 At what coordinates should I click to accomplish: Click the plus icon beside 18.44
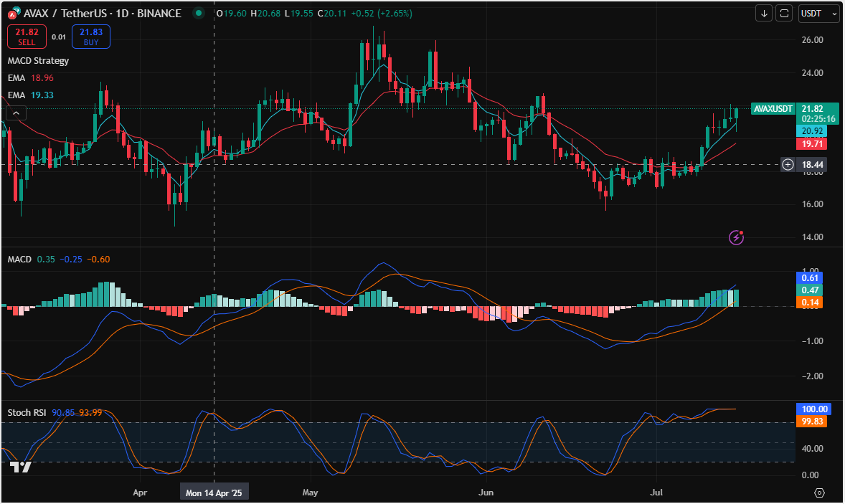pyautogui.click(x=788, y=165)
